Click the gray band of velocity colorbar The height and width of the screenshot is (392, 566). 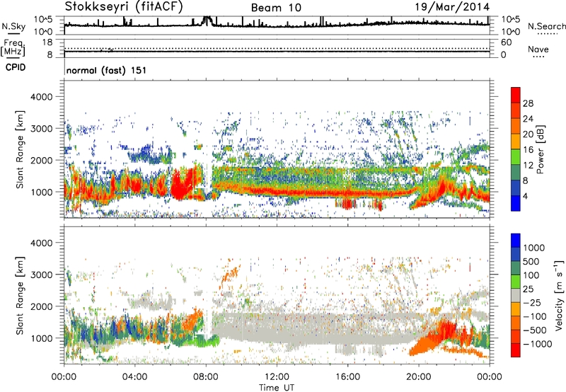516,295
